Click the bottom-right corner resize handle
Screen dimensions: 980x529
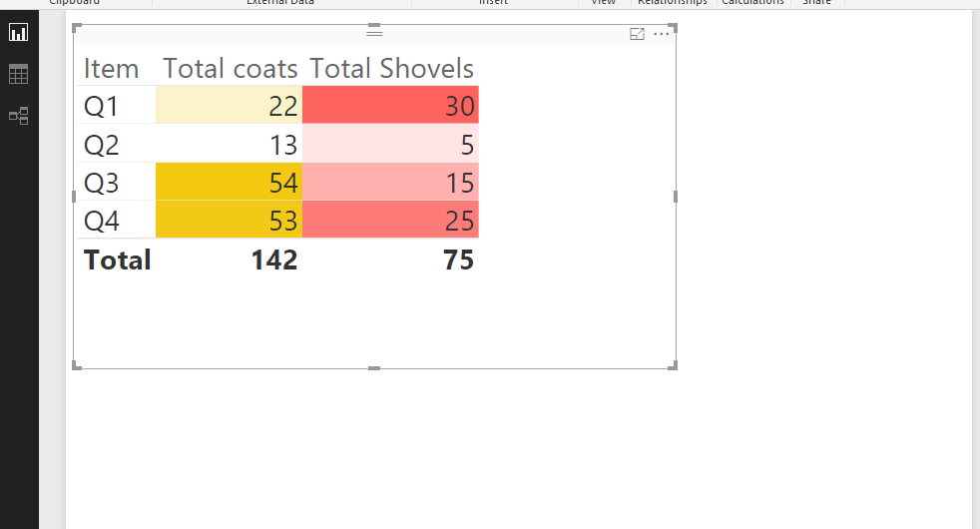[673, 365]
